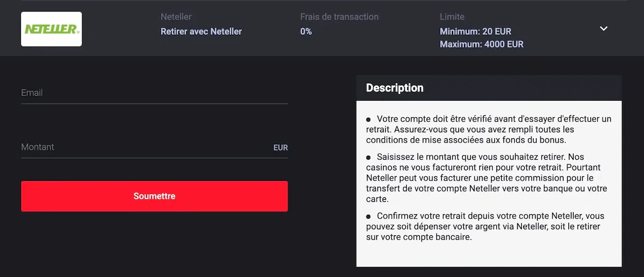Click into the Email input field
Screen dimensions: 644x277
click(x=154, y=93)
